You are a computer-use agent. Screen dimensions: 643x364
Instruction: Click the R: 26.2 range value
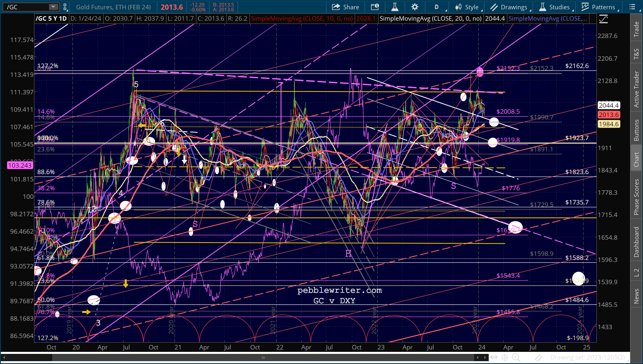[x=237, y=19]
